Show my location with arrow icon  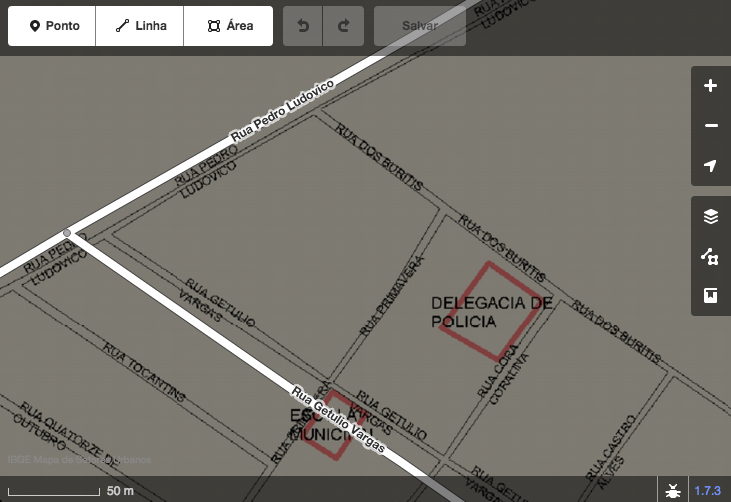click(710, 166)
